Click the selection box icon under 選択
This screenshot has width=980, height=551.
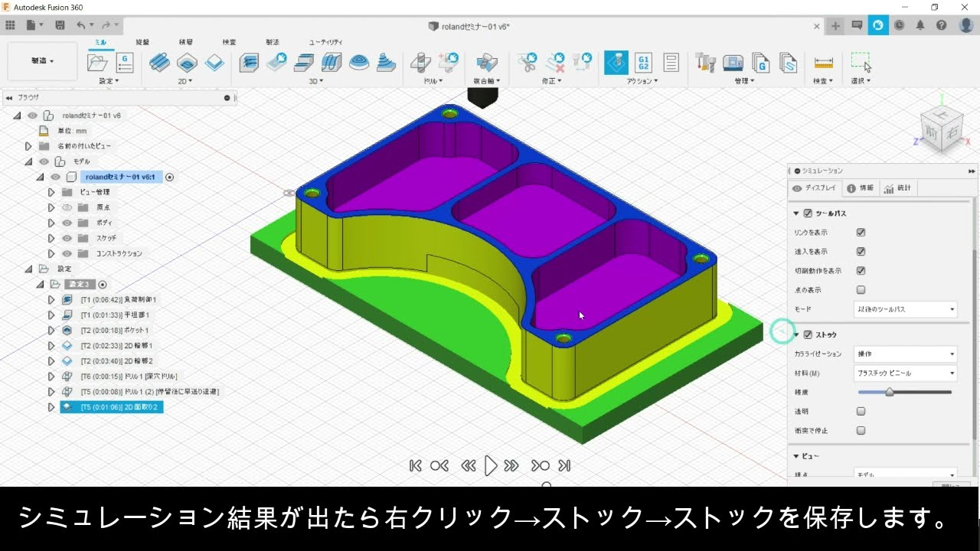coord(861,63)
